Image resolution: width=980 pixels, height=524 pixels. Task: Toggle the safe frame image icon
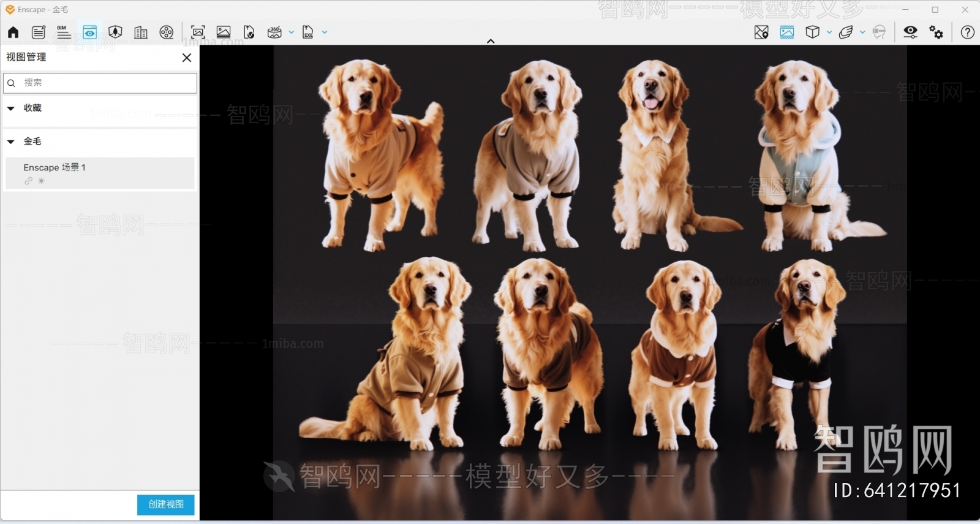787,32
